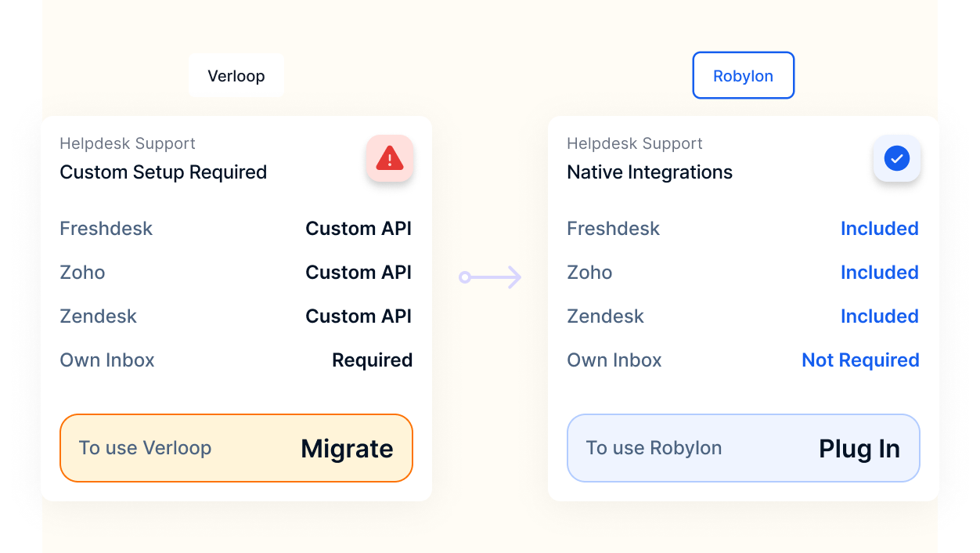Screen dimensions: 980x553
Task: Click 'Custom API' value for Zendesk
Action: click(358, 316)
